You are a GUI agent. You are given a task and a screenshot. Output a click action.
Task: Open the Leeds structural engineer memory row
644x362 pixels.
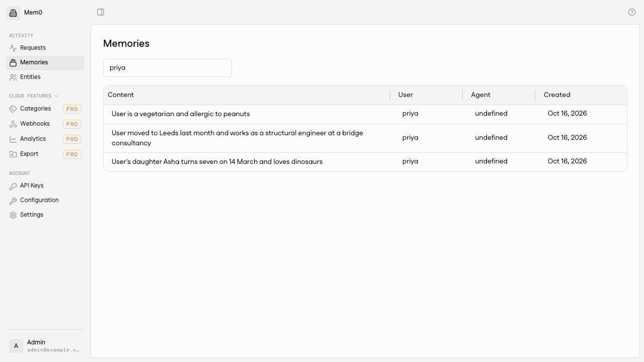(365, 138)
